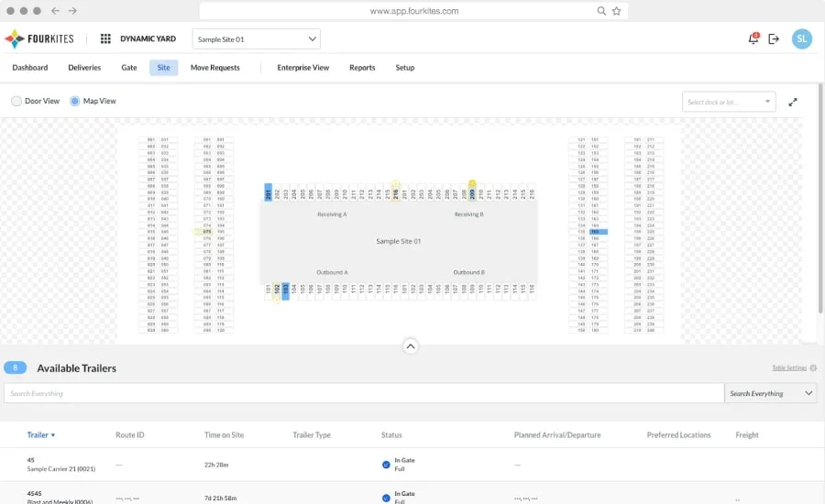The image size is (825, 504).
Task: Open the app grid launcher icon
Action: (105, 39)
